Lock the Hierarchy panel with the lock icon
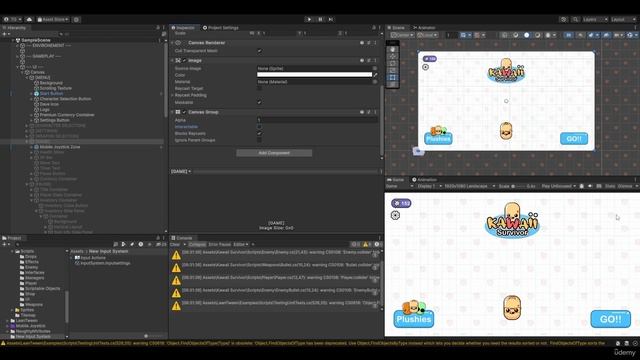The height and width of the screenshot is (360, 640). [158, 27]
